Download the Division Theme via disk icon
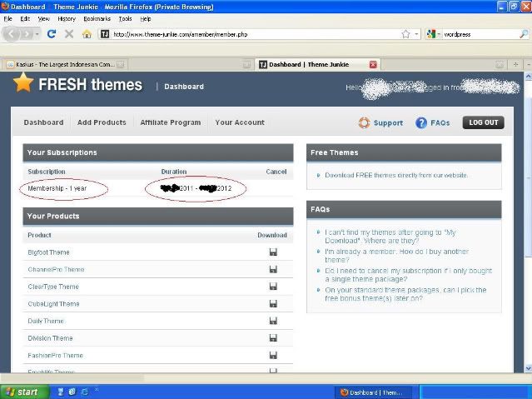This screenshot has height=399, width=532. pos(273,338)
